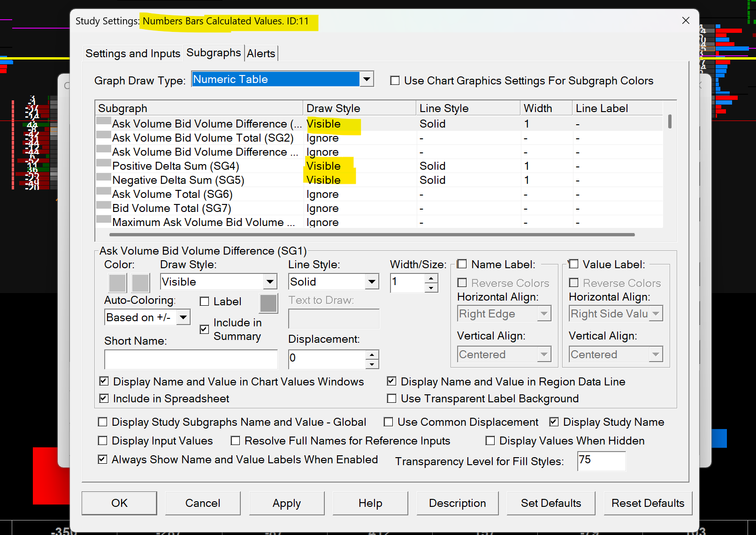Image resolution: width=756 pixels, height=535 pixels.
Task: Select Negative Delta Sum (SG5) row
Action: coord(178,180)
